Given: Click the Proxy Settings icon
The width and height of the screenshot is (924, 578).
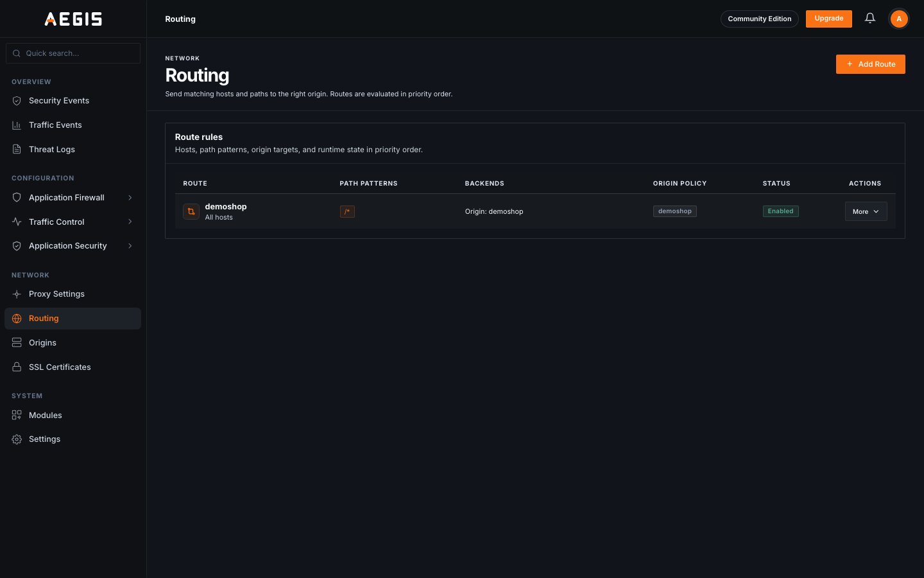Looking at the screenshot, I should click(17, 294).
